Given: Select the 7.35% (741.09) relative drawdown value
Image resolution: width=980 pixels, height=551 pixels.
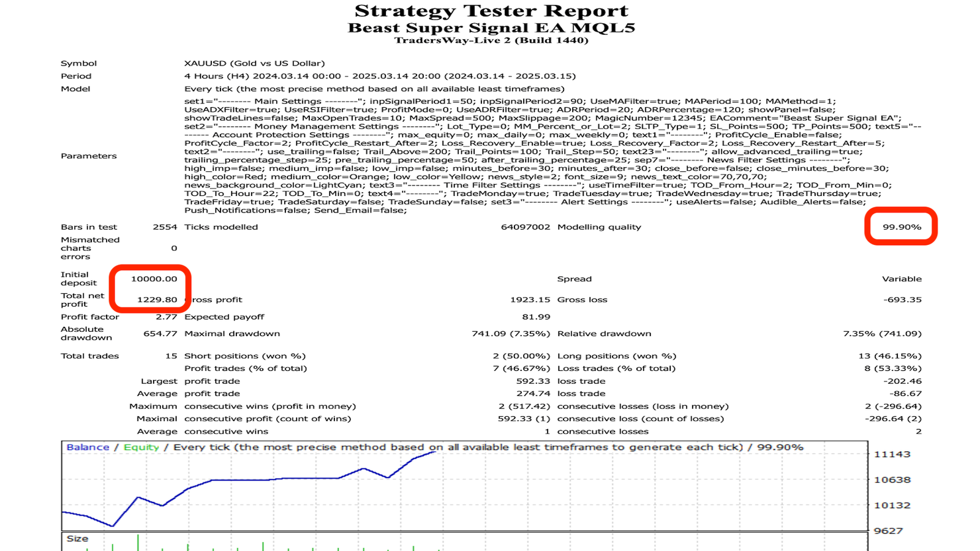Looking at the screenshot, I should (882, 334).
